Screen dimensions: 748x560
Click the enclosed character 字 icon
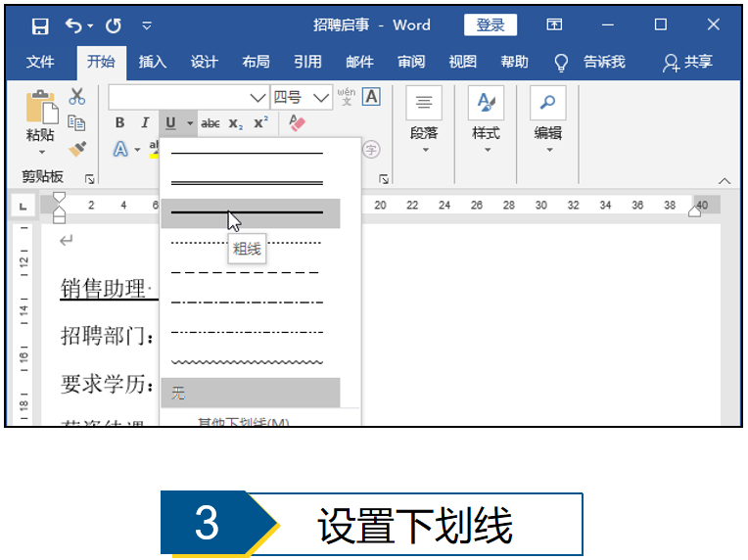click(x=372, y=150)
